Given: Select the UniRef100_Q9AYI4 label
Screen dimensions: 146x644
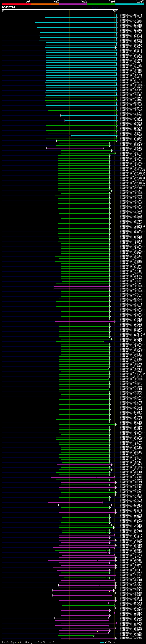Looking at the screenshot, I should 131,50.
